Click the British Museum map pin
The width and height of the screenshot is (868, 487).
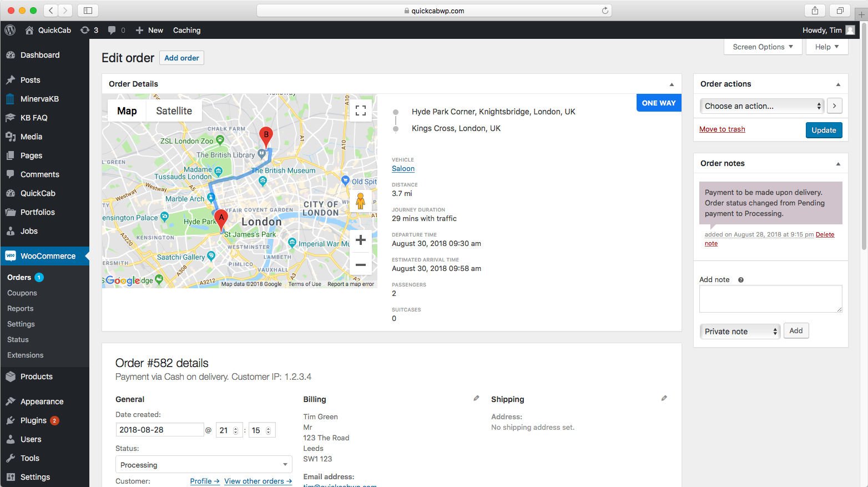click(x=263, y=180)
